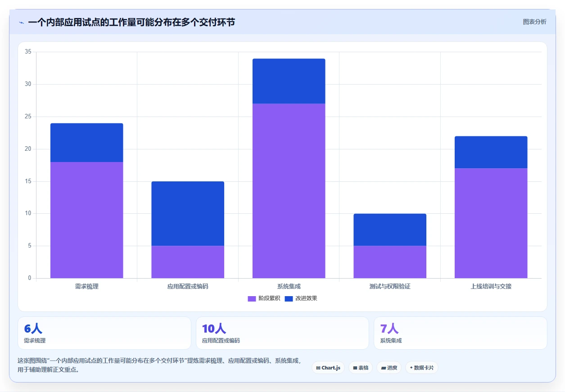Click the blue 改进效果 legend swatch
The width and height of the screenshot is (565, 392).
click(289, 299)
